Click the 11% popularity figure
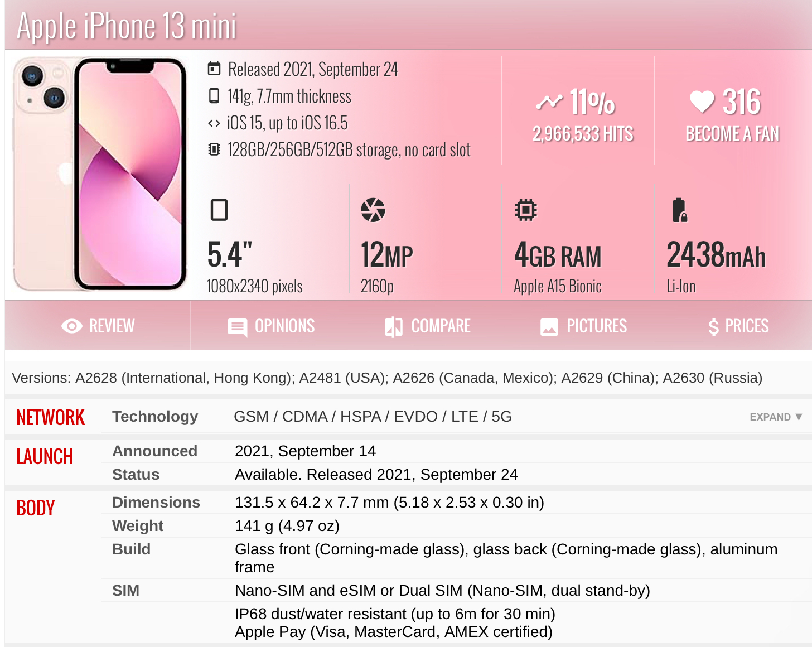The width and height of the screenshot is (812, 647). (x=592, y=102)
